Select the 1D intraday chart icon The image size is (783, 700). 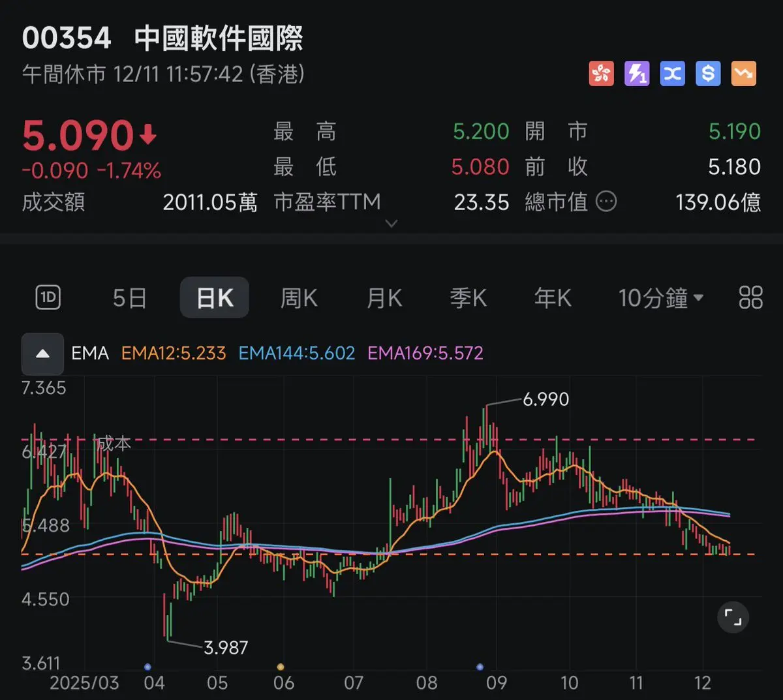click(x=48, y=298)
